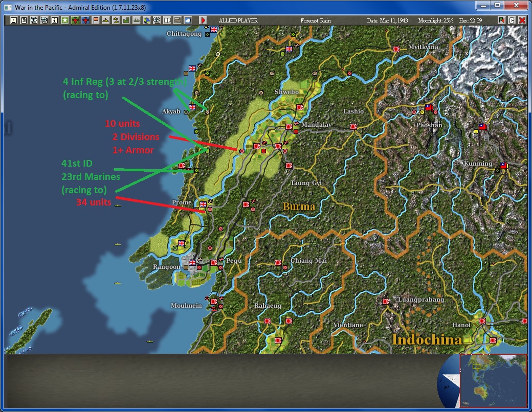Select red plane icon on blue background
This screenshot has width=532, height=412.
click(85, 20)
